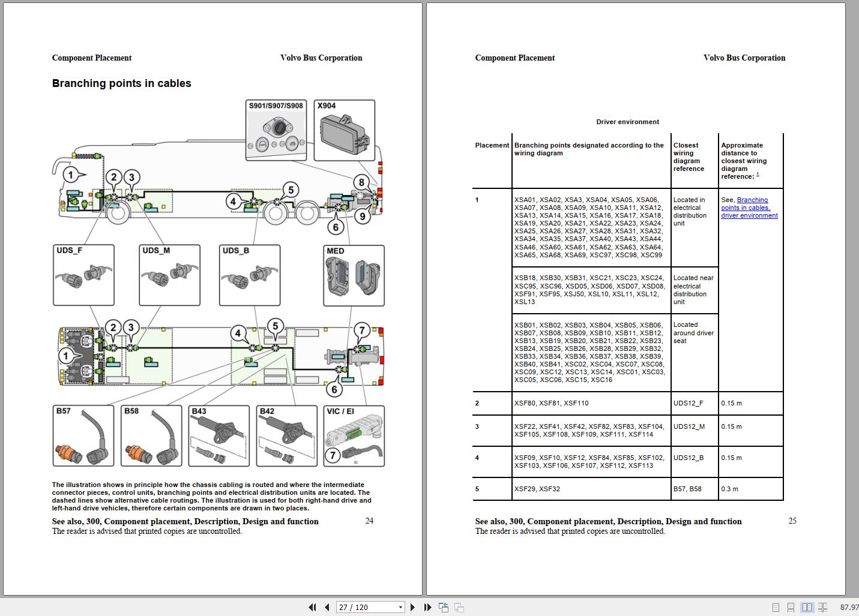Click the zoom percentage value 87.97
Viewport: 859px width, 616px height.
click(849, 607)
